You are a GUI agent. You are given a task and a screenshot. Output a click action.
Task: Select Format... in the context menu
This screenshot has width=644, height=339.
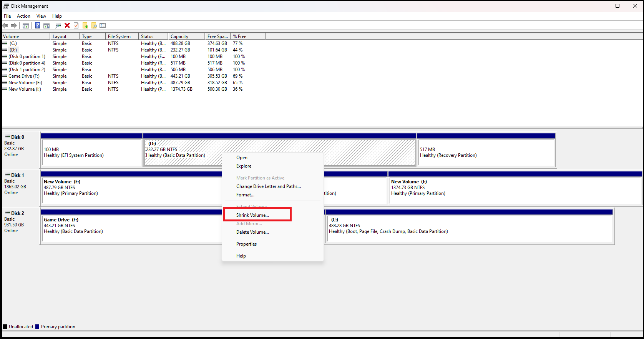[x=245, y=195]
